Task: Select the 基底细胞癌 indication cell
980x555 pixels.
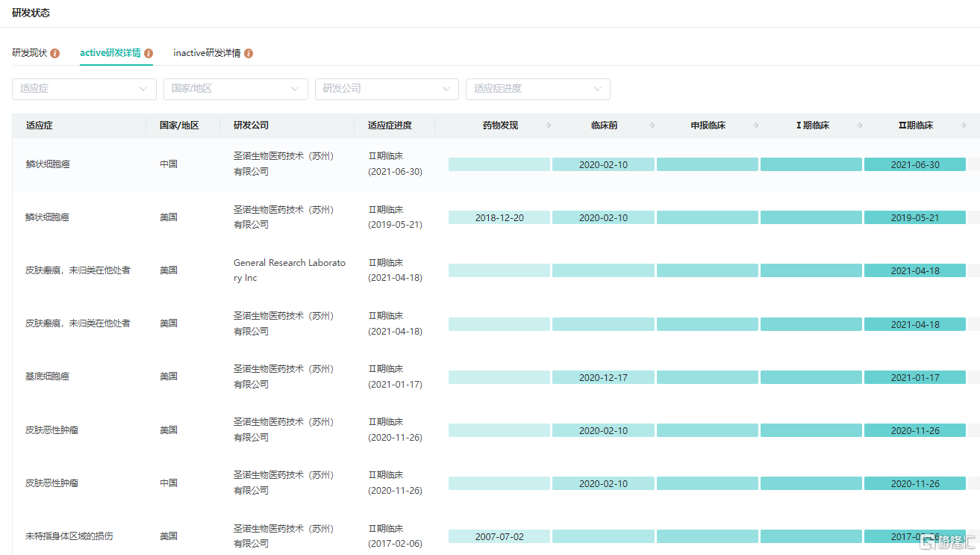Action: tap(48, 376)
